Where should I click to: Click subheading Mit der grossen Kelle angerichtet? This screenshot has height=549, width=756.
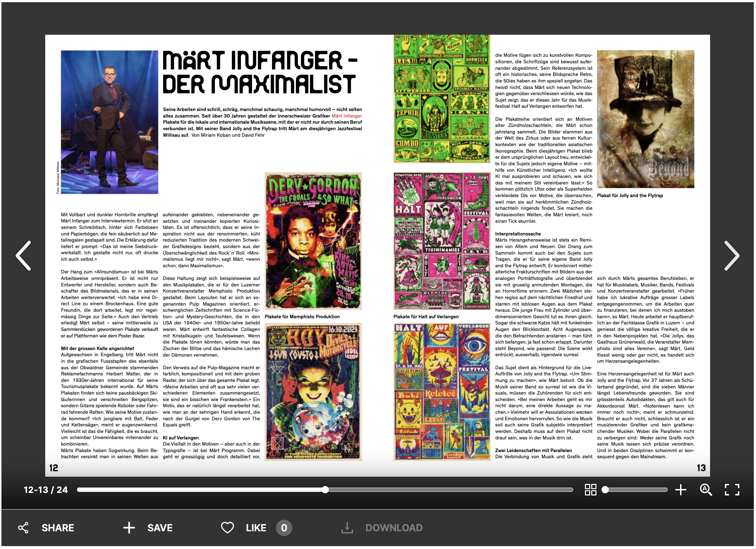click(98, 348)
